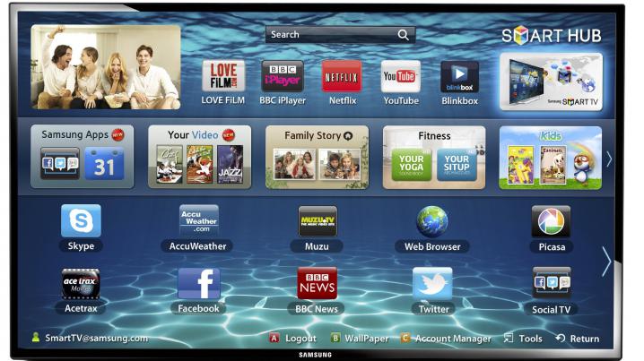Select Your Situp in Fitness

pyautogui.click(x=457, y=165)
